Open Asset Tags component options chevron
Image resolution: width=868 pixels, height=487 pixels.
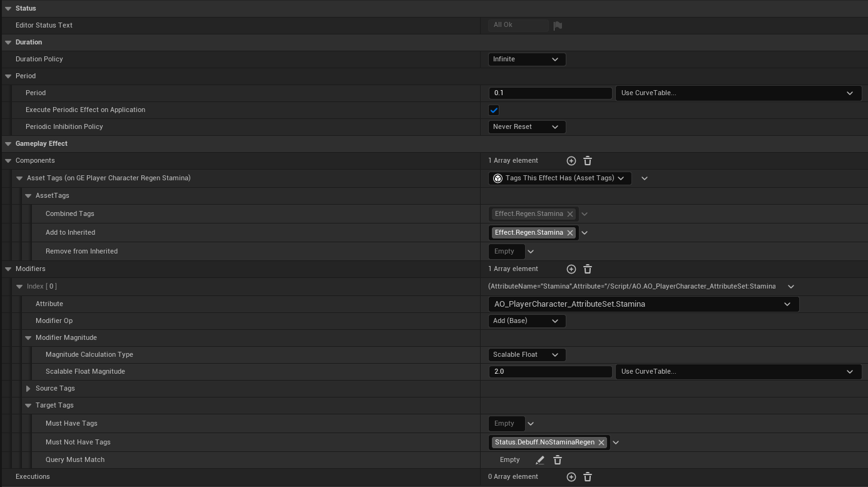click(x=645, y=178)
